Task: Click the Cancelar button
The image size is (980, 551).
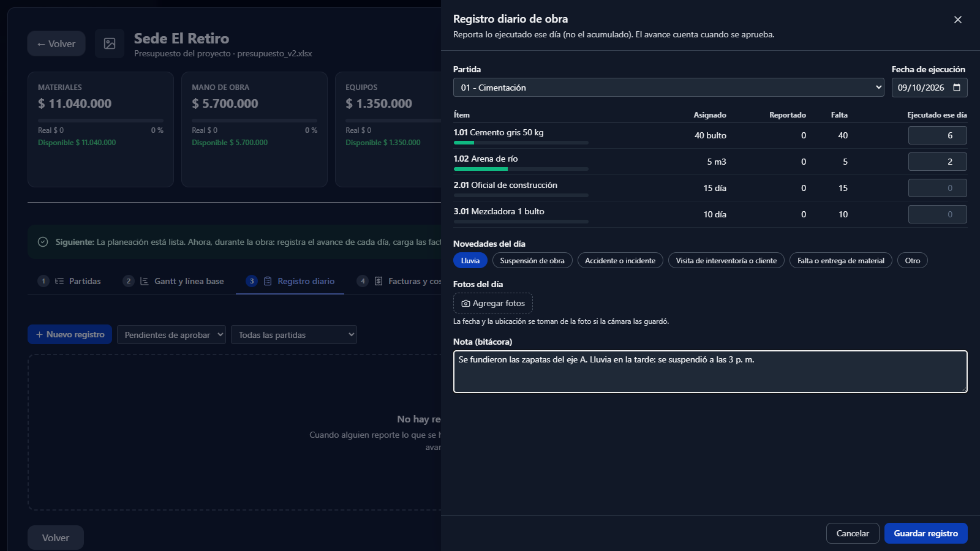Action: [x=853, y=533]
